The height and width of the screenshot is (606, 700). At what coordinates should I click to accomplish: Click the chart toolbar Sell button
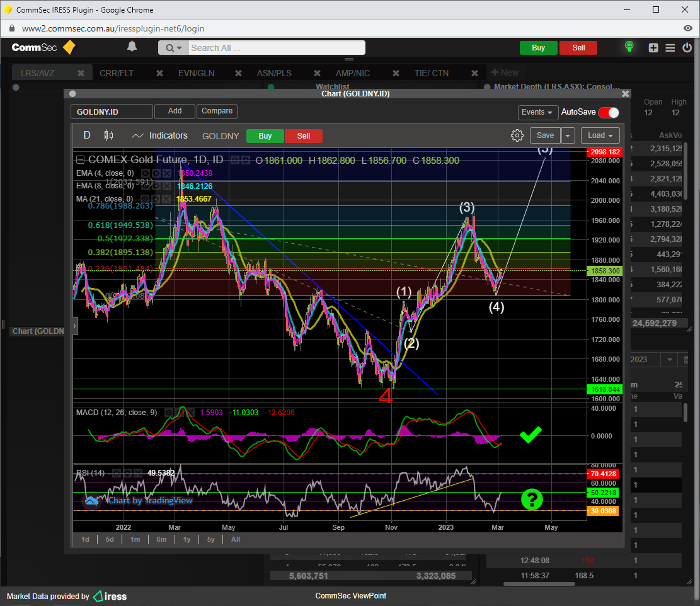[304, 136]
